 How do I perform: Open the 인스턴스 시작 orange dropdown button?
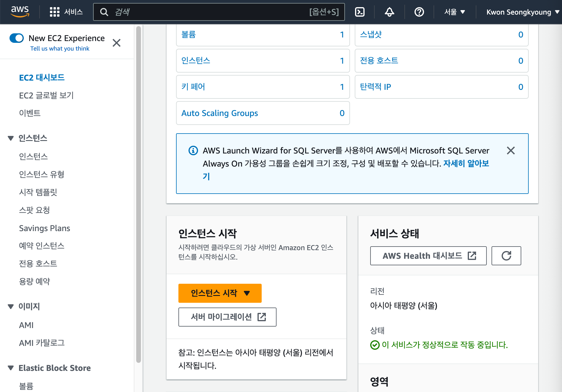(220, 293)
